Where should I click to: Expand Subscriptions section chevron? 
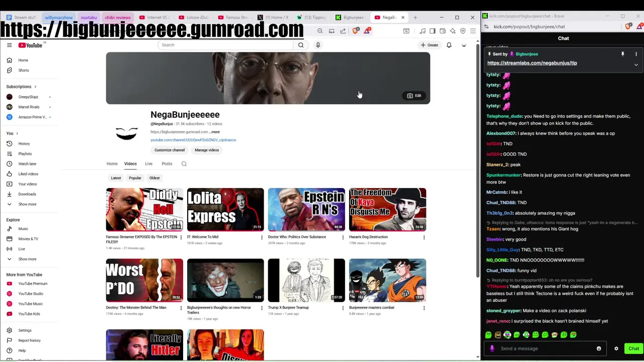tap(35, 86)
